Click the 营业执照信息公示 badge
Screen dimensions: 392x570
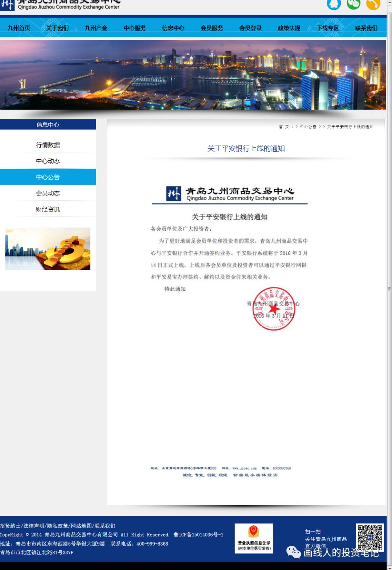(254, 538)
